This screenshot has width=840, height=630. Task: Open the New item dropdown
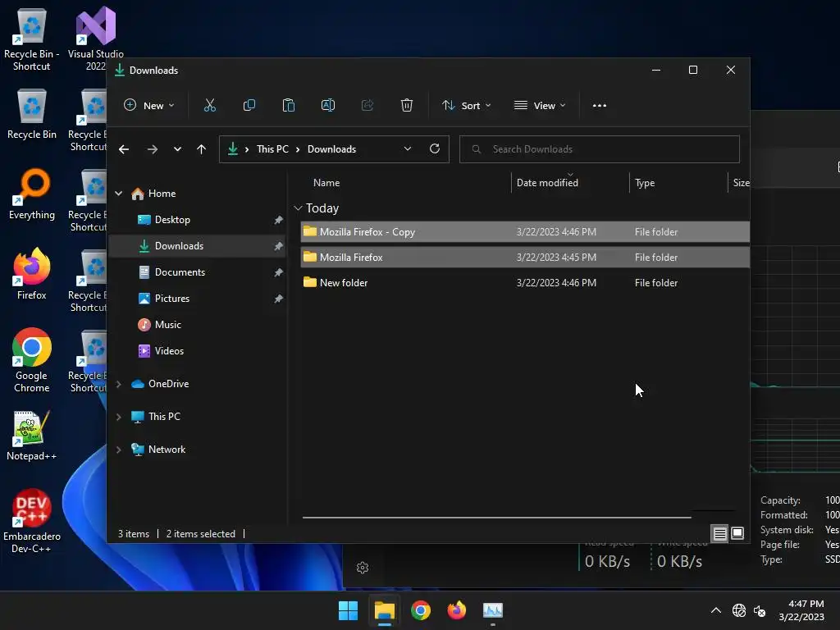tap(149, 106)
